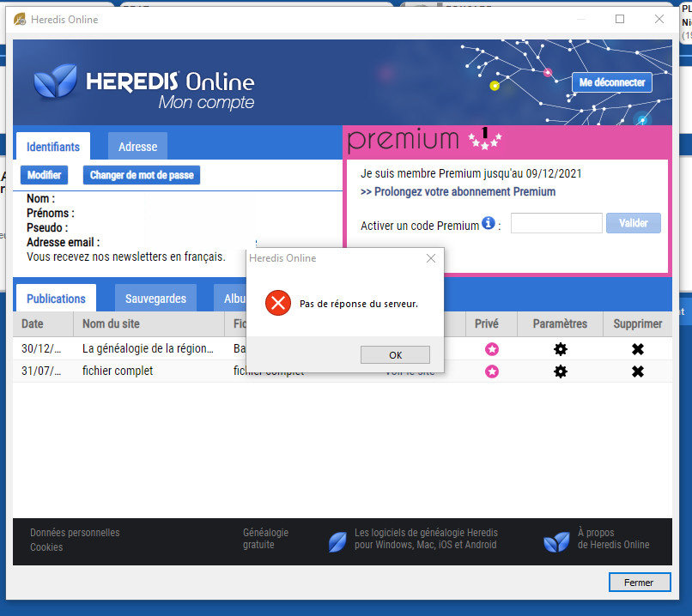Open the Cookies footer link

46,547
